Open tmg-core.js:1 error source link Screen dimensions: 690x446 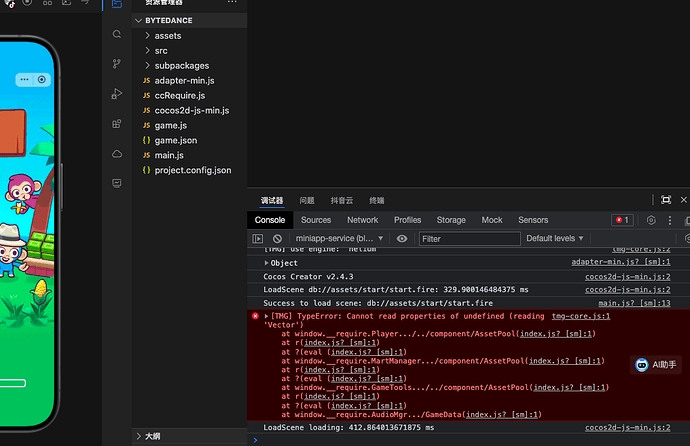pos(581,316)
